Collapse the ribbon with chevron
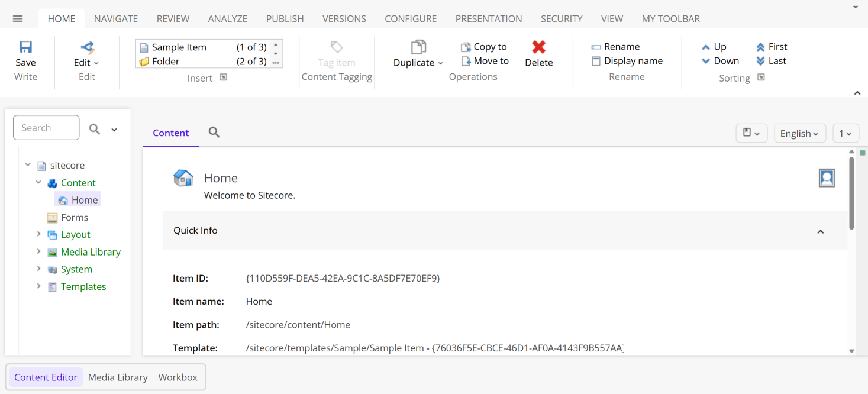The height and width of the screenshot is (394, 868). click(857, 93)
